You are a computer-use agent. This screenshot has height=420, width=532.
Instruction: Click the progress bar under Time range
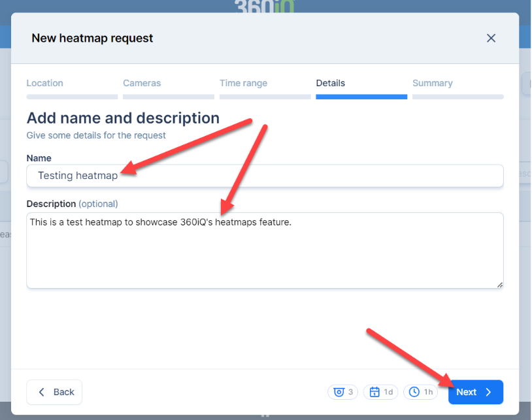point(265,97)
